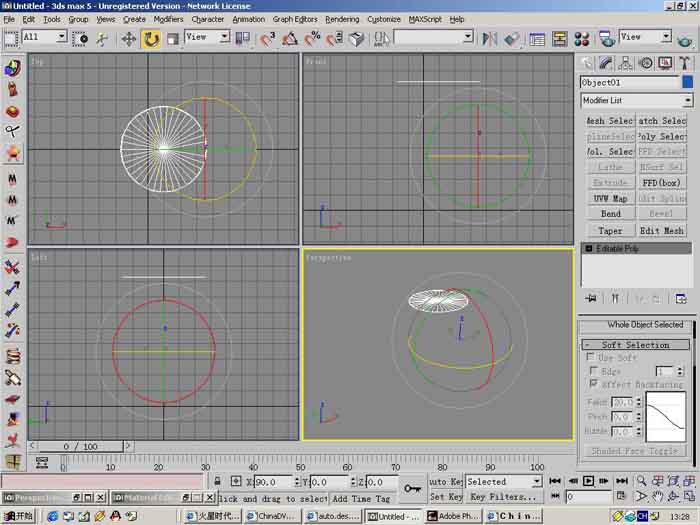
Task: Open the Rendering menu
Action: click(x=342, y=19)
